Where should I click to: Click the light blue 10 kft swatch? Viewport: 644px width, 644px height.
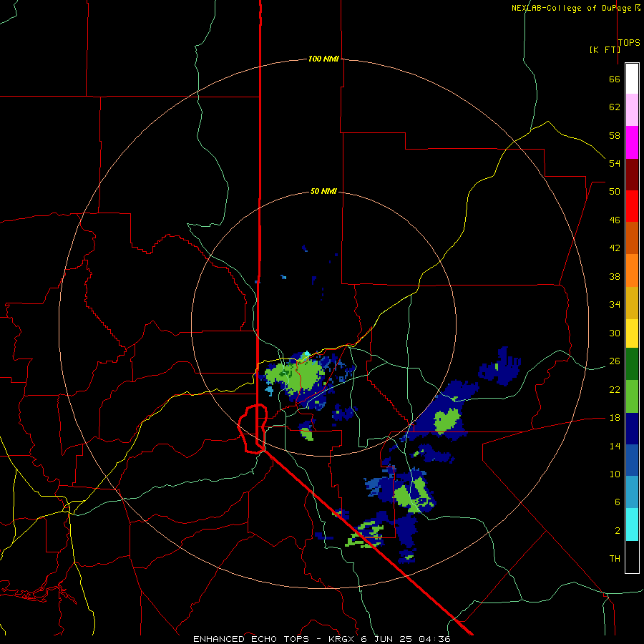click(632, 492)
